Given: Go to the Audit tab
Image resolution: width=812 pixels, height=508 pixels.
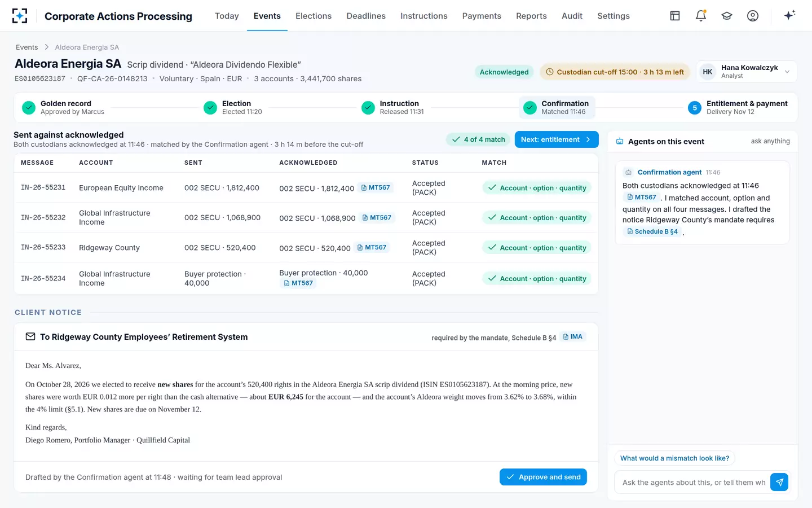Looking at the screenshot, I should coord(572,16).
